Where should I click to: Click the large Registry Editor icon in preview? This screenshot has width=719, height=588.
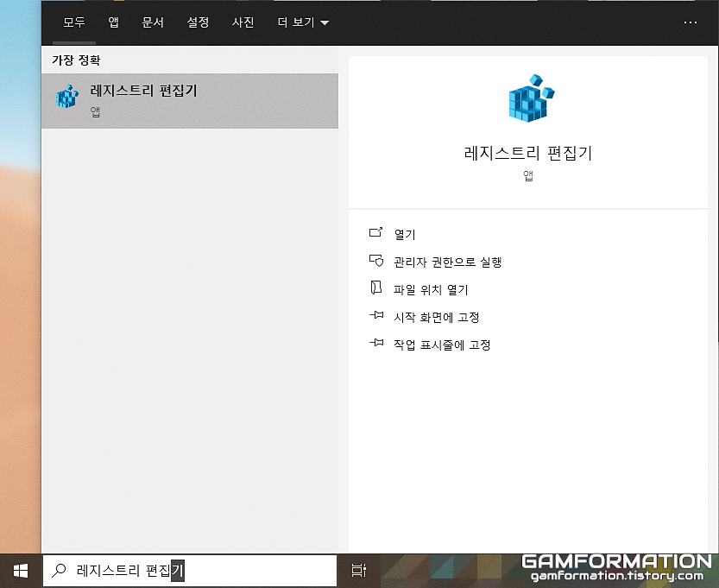[x=531, y=98]
